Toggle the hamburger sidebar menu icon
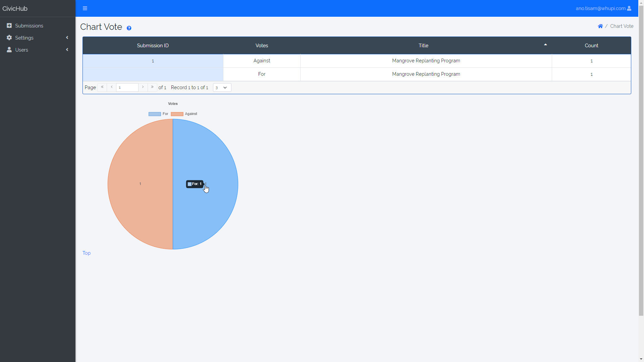The image size is (644, 362). point(85,8)
